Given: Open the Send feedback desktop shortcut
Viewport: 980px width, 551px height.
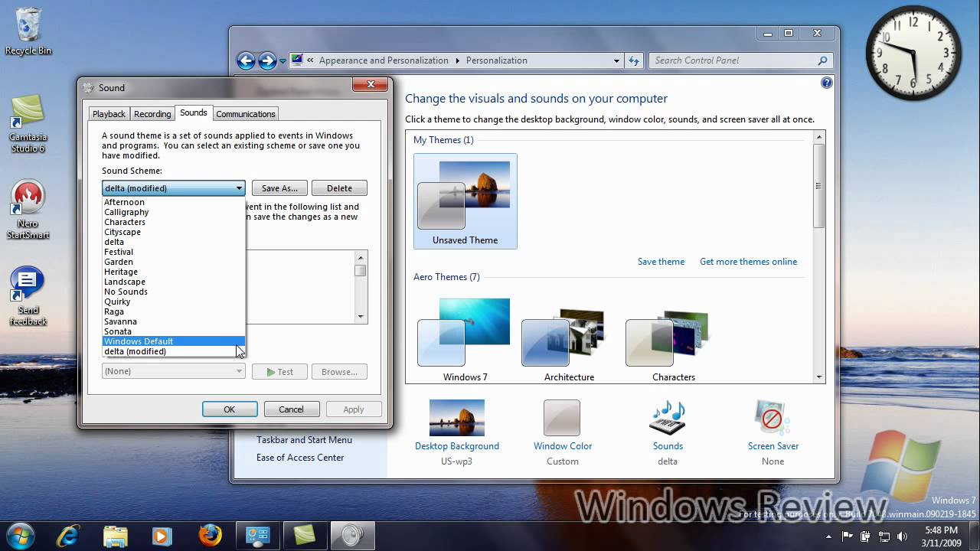Looking at the screenshot, I should 28,296.
